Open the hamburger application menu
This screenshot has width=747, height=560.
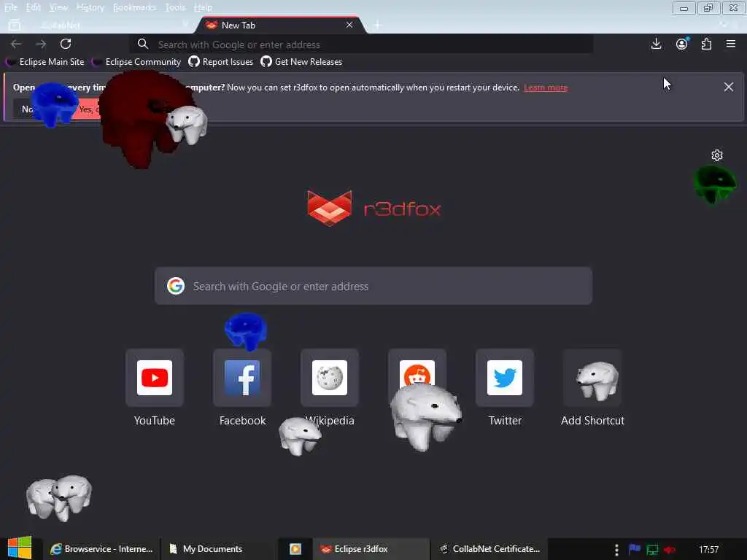(x=731, y=44)
